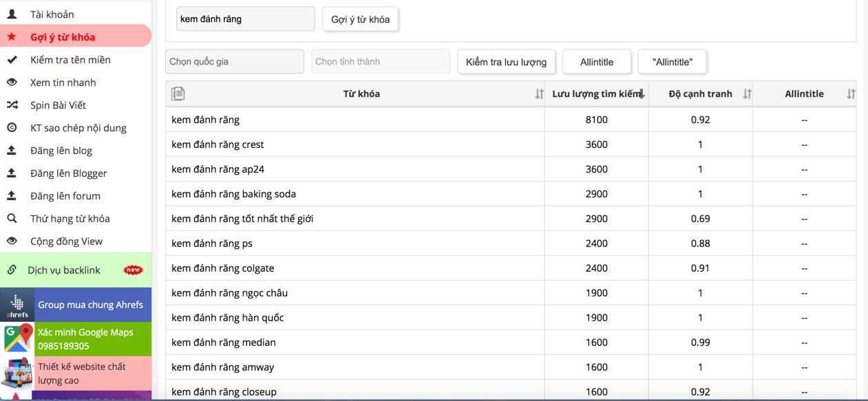Viewport: 868px width, 401px height.
Task: Open Cộng đồng View page
Action: point(76,241)
